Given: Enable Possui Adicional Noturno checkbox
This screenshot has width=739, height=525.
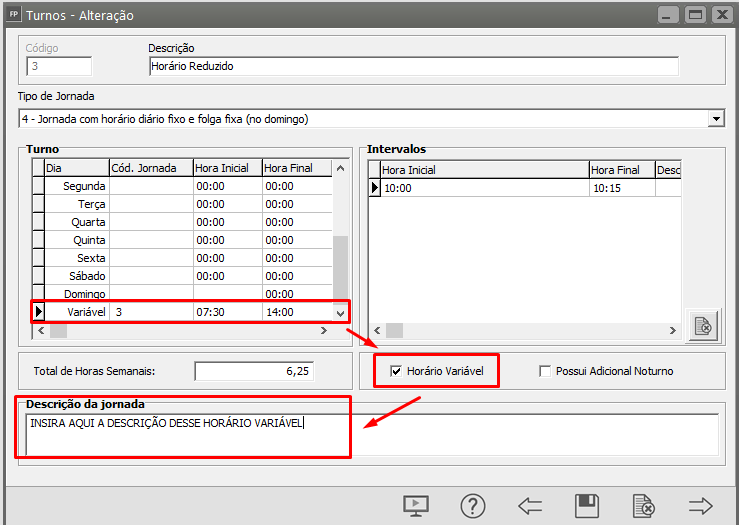Looking at the screenshot, I should coord(545,371).
